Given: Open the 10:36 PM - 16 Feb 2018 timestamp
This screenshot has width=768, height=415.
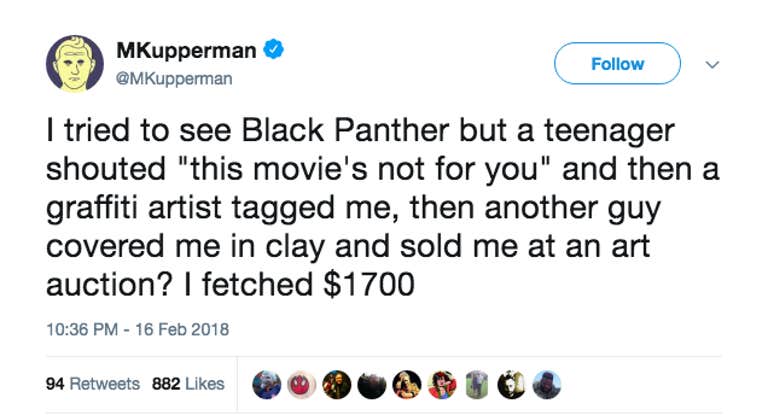Looking at the screenshot, I should point(138,329).
